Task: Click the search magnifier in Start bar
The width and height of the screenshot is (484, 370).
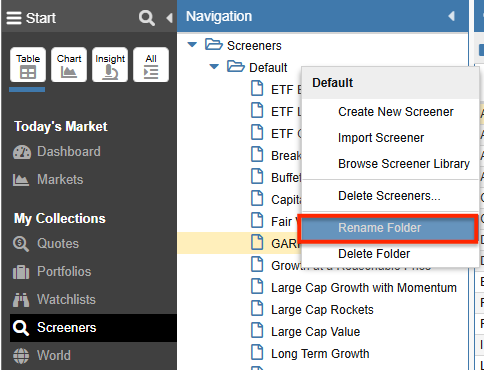Action: click(x=146, y=18)
